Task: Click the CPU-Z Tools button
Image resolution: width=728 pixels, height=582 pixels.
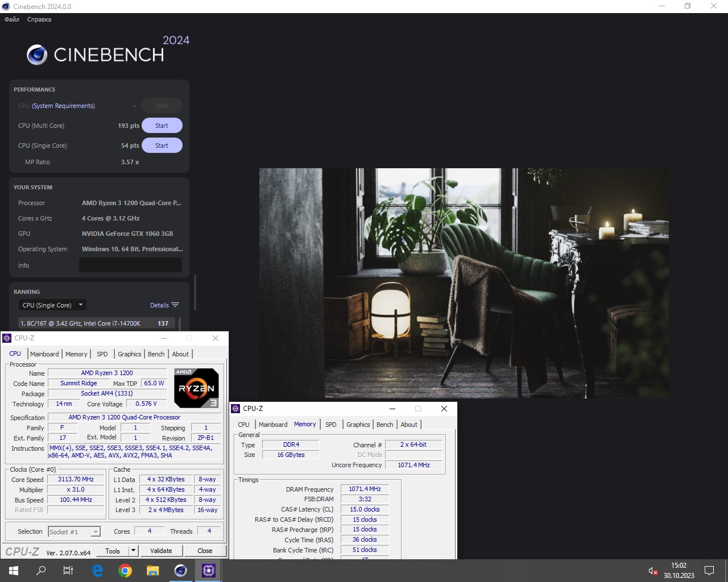Action: [x=113, y=551]
